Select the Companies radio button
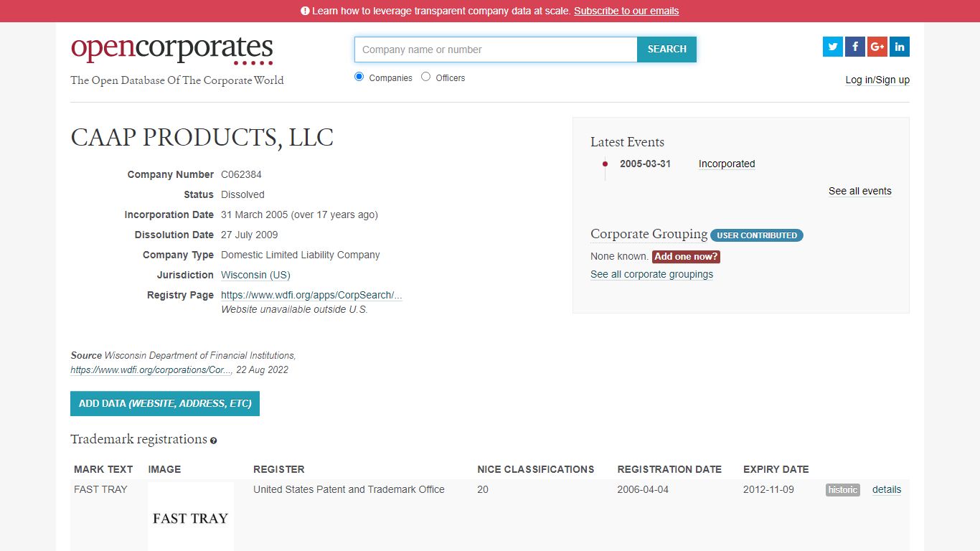The width and height of the screenshot is (980, 551). pyautogui.click(x=359, y=77)
